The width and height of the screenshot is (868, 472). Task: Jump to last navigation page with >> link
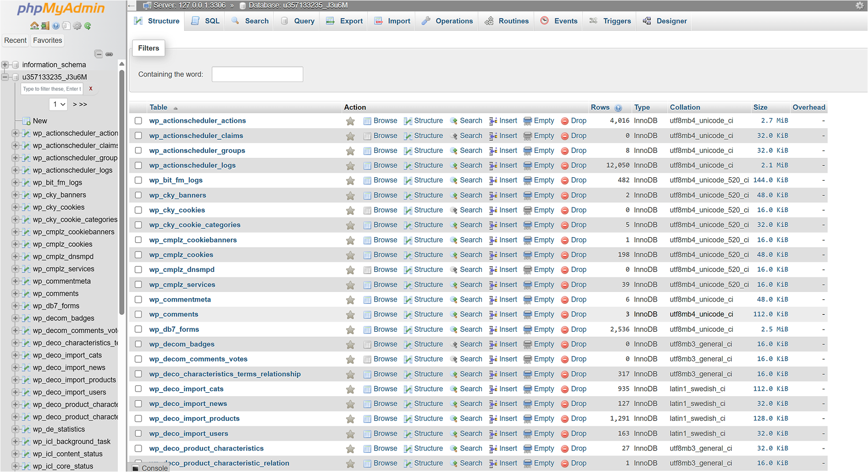(83, 104)
